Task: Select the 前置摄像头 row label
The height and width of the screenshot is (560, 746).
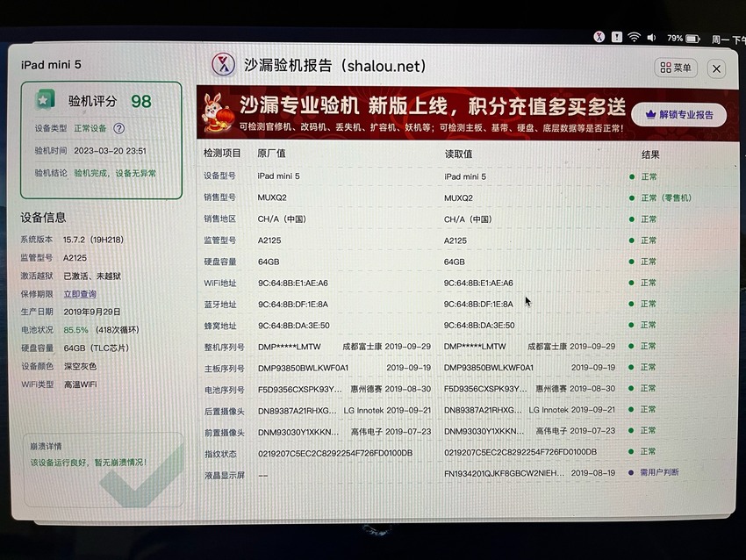Action: pyautogui.click(x=224, y=433)
